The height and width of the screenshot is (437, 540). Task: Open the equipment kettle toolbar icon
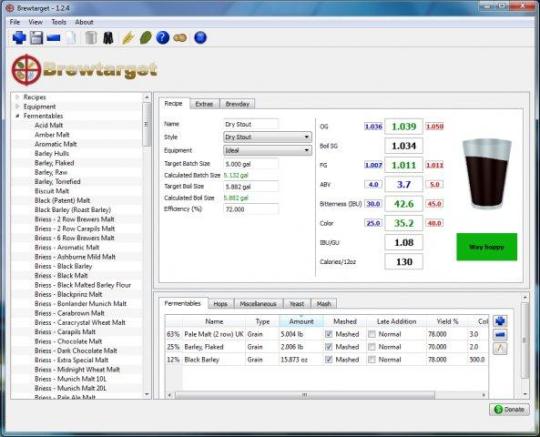91,38
